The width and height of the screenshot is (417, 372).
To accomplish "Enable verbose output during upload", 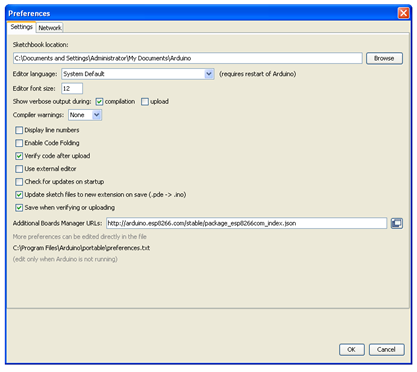I will pos(145,102).
